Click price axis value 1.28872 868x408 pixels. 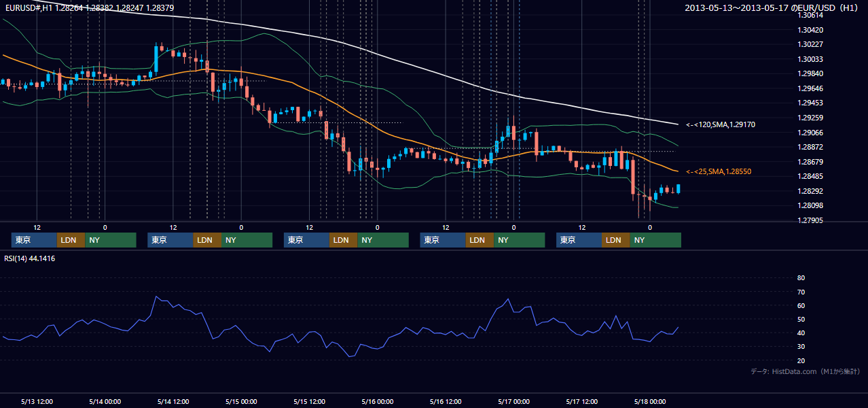click(810, 147)
